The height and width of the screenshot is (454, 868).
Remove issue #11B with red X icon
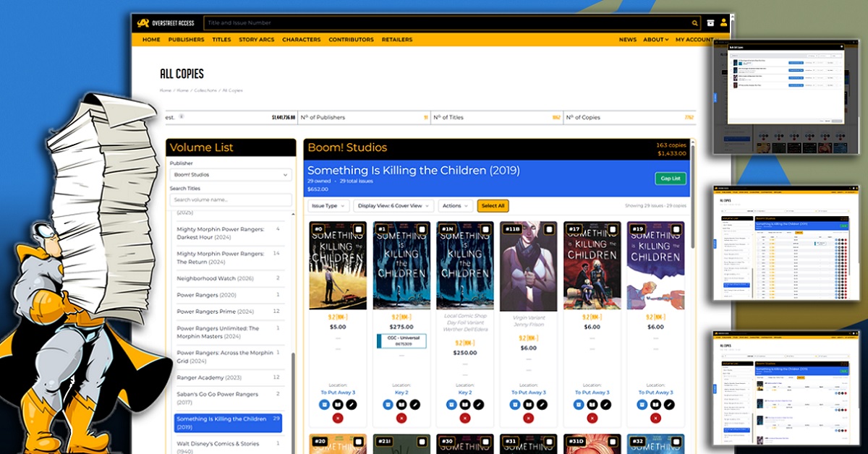click(x=528, y=418)
